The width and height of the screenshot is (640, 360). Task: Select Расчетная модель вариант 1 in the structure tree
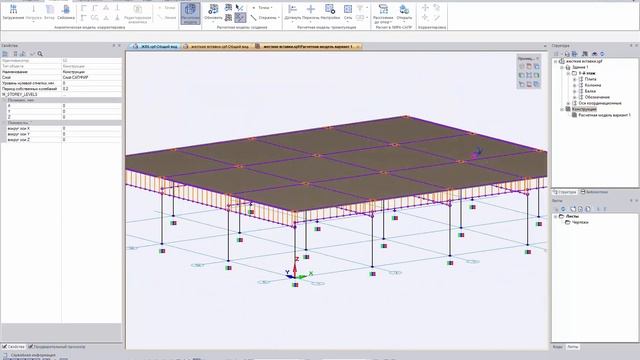(604, 115)
